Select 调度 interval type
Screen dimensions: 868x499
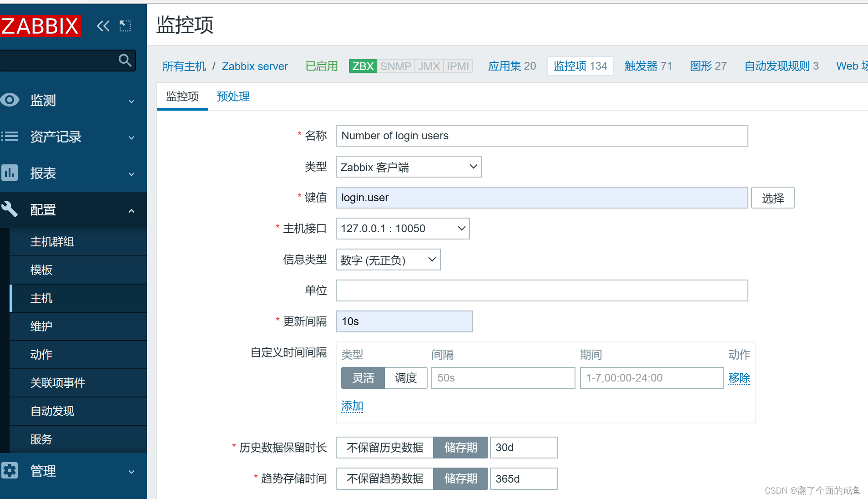[x=406, y=378]
